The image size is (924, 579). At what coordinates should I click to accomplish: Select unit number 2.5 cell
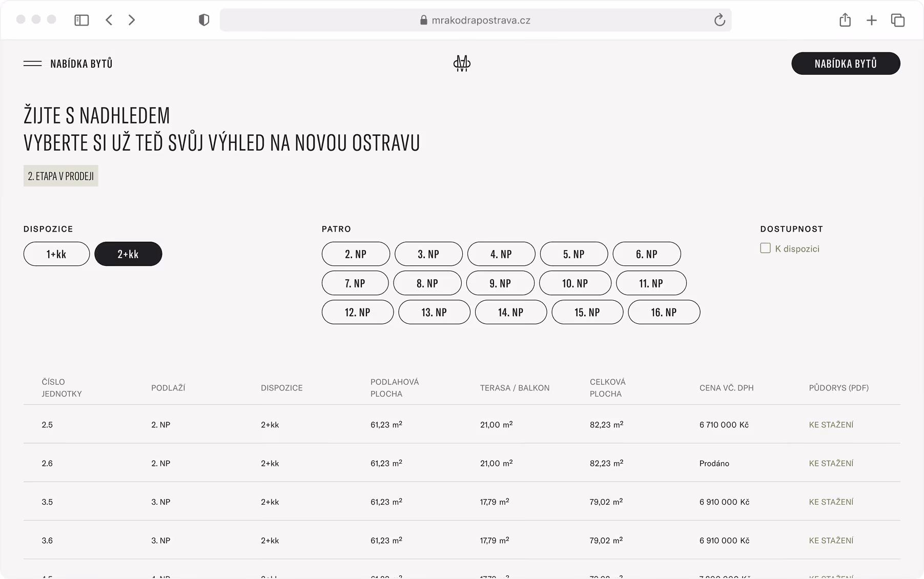(47, 425)
